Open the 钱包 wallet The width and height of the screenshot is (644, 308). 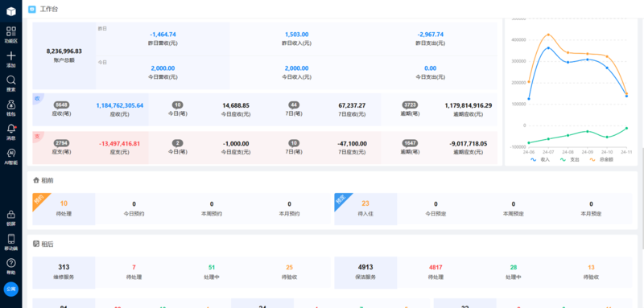pyautogui.click(x=11, y=108)
